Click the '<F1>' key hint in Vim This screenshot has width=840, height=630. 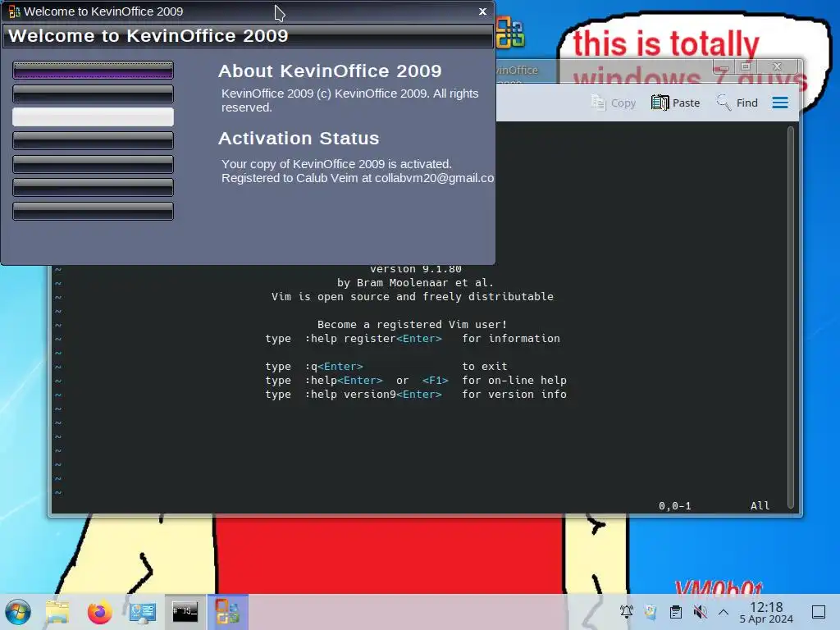(x=435, y=381)
